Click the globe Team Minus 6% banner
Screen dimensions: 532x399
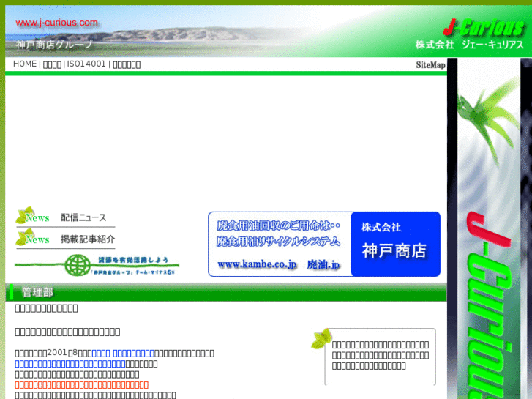click(x=97, y=265)
